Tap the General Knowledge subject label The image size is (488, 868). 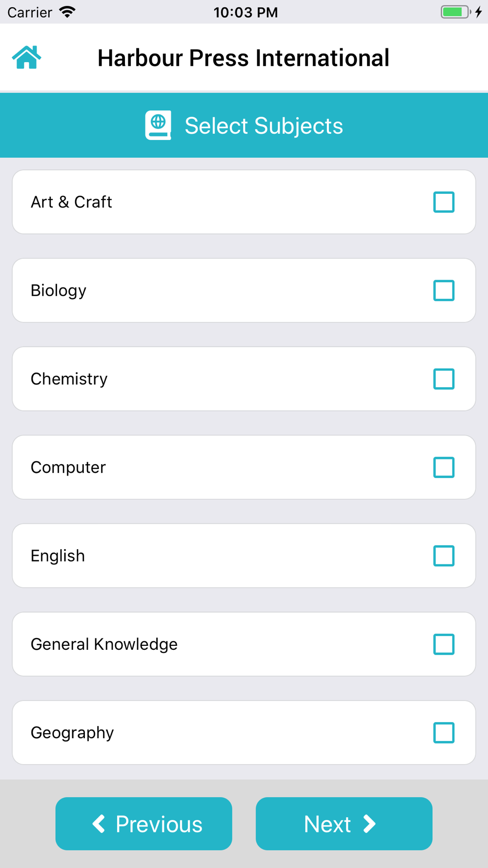(x=104, y=644)
